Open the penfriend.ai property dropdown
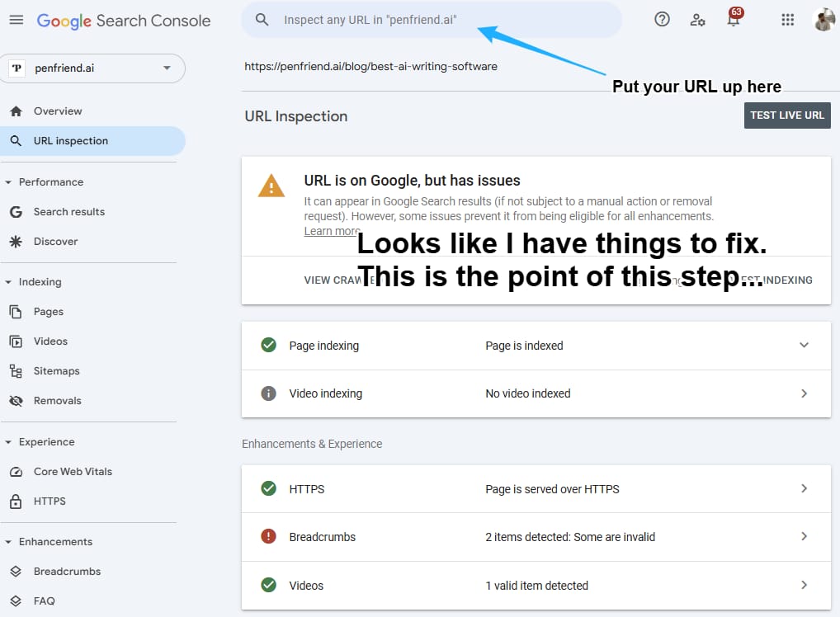This screenshot has width=840, height=617. [94, 68]
